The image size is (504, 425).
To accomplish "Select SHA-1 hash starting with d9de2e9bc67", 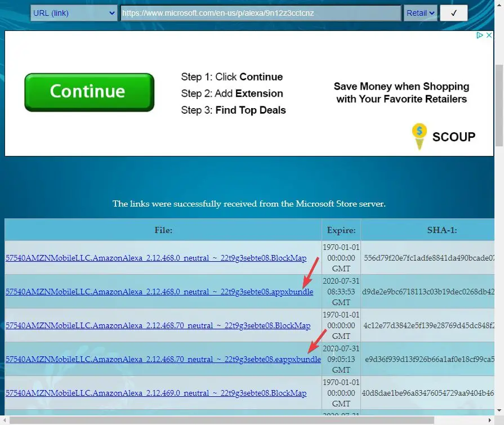I will 428,292.
